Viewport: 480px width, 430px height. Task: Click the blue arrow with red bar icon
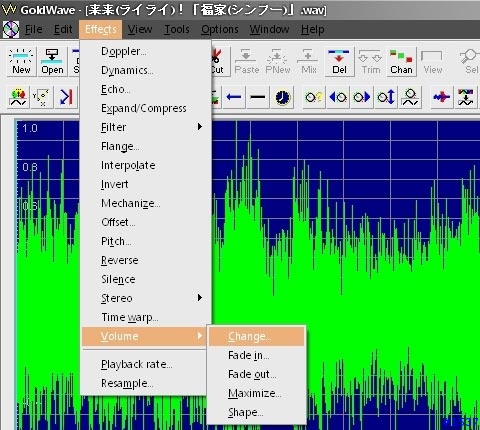[66, 97]
